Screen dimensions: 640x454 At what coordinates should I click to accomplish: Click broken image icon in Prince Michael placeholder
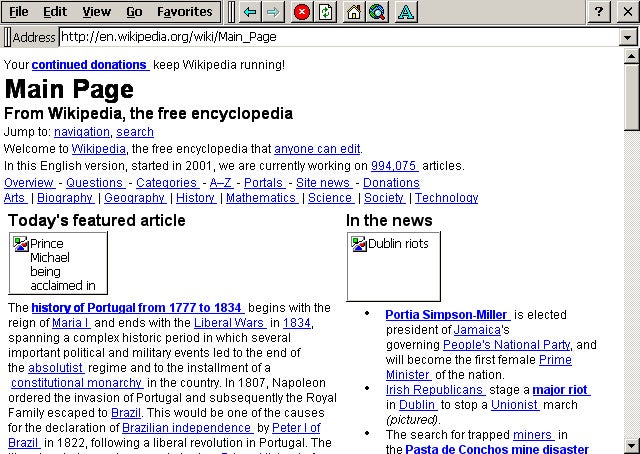[x=20, y=244]
